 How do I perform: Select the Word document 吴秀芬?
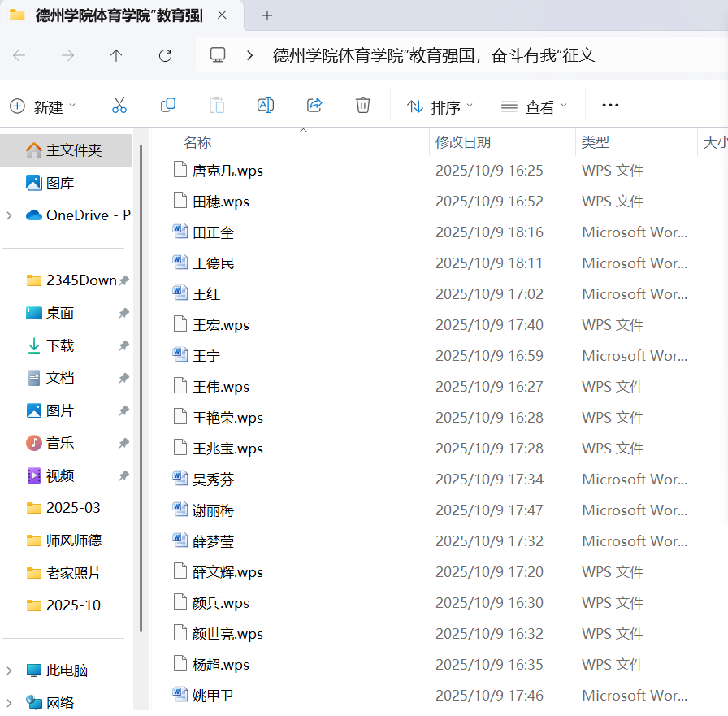pyautogui.click(x=213, y=480)
